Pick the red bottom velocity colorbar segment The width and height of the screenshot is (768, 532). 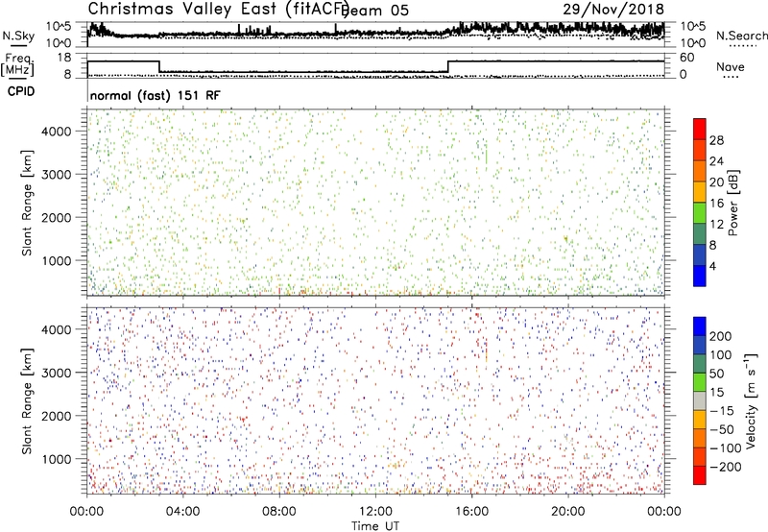(x=700, y=475)
